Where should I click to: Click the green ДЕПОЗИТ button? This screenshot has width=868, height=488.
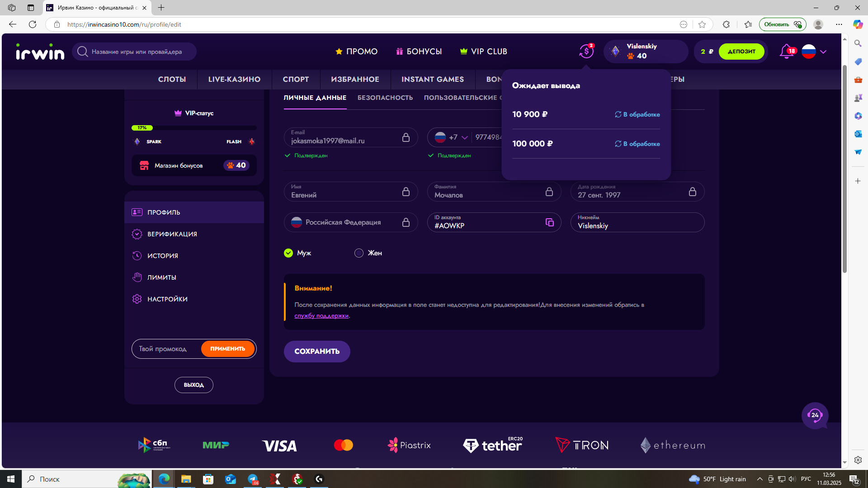(x=741, y=52)
